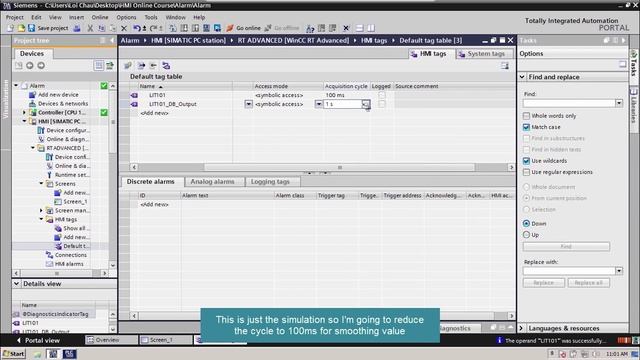Expand the Languages & resources section
Viewport: 640px width, 360px height.
(x=522, y=328)
